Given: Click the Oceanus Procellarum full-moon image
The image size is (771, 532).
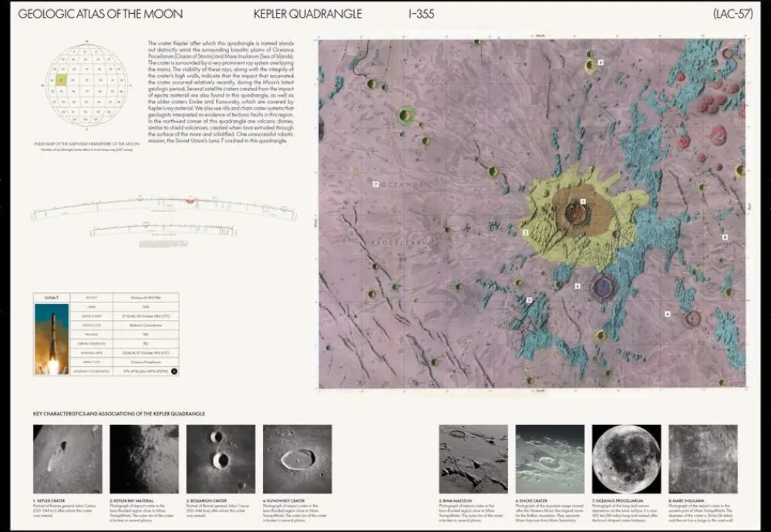Looking at the screenshot, I should [626, 459].
